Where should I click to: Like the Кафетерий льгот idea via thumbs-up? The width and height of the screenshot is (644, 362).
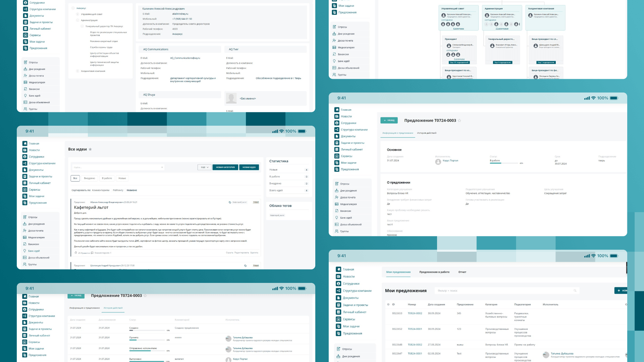coord(76,253)
